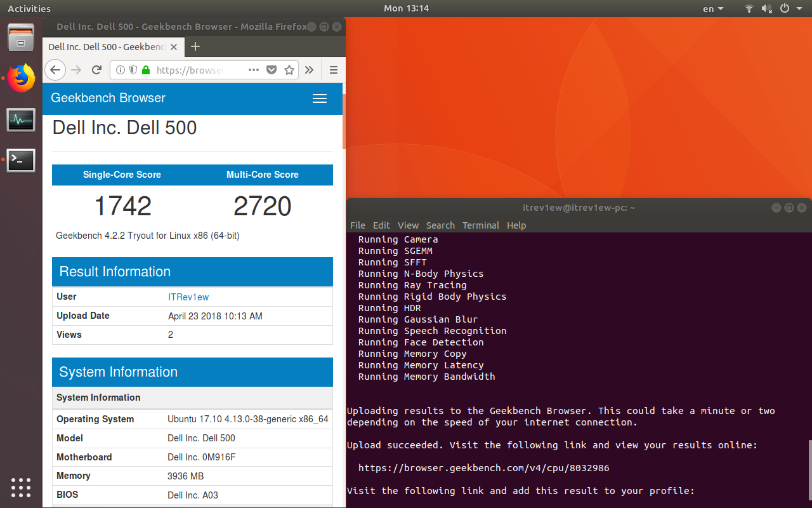812x508 pixels.
Task: Click the Firefox page scrollbar thumb
Action: tap(344, 121)
